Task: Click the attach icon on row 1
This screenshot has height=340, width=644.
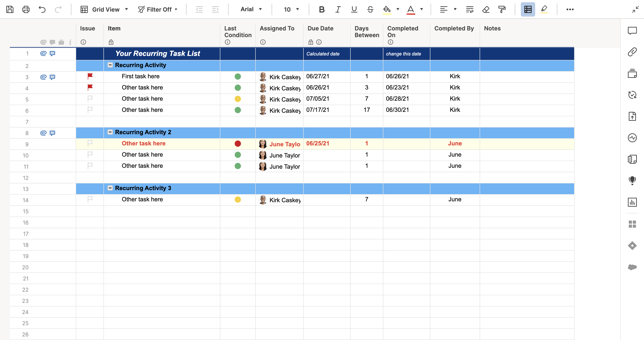Action: 43,53
